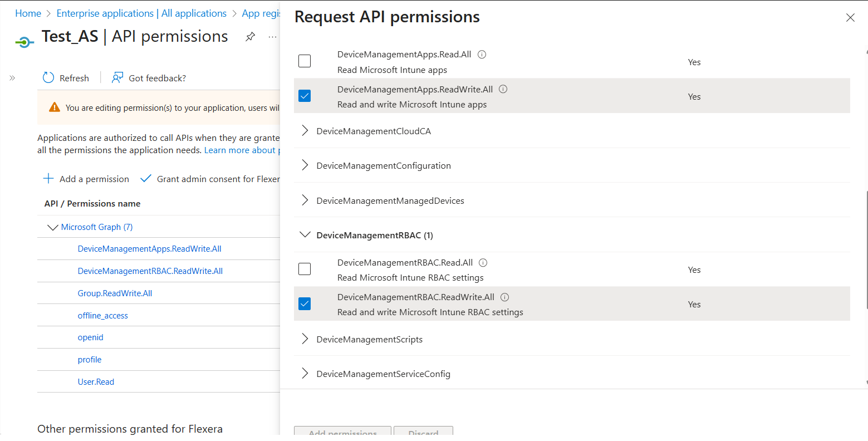Open the profile permission

coord(90,360)
